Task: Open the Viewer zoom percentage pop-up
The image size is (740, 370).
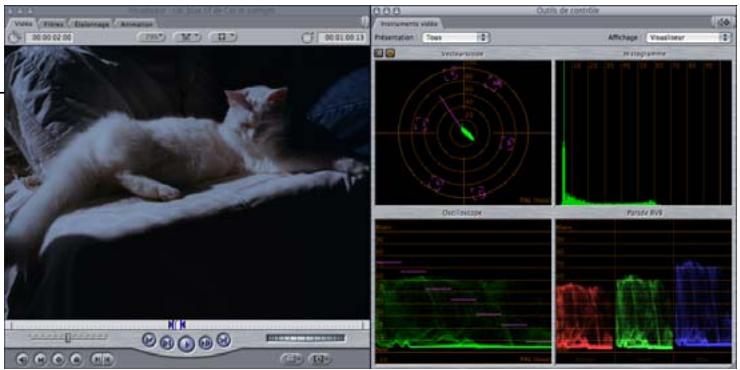Action: 151,37
